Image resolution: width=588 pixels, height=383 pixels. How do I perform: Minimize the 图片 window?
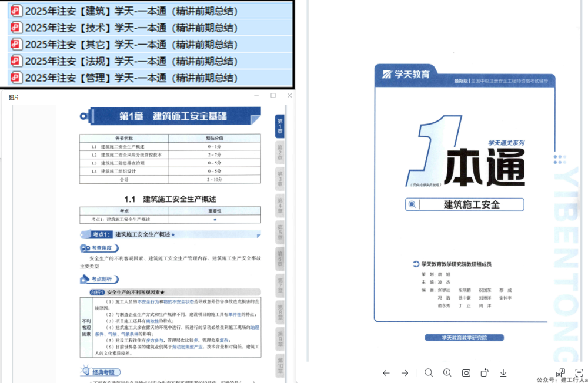point(256,95)
